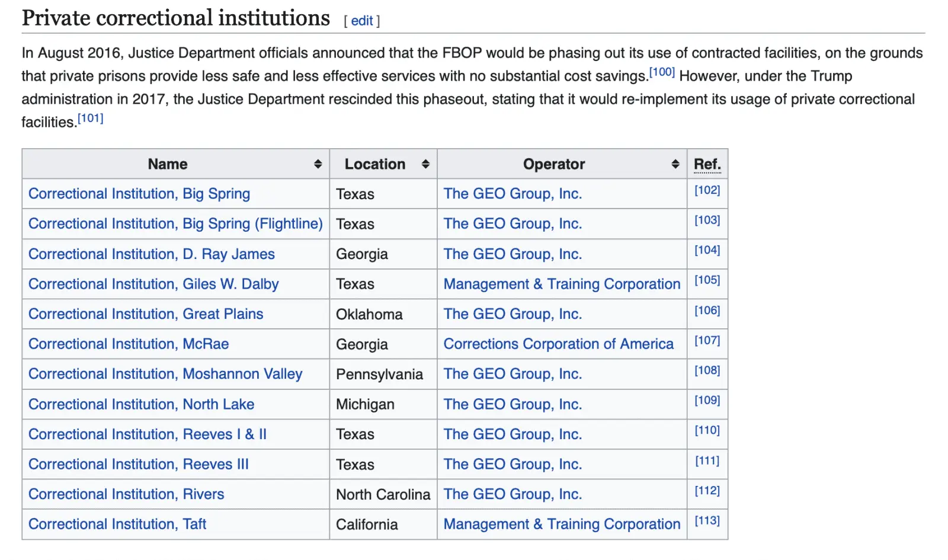Screen dimensions: 948x560
Task: Open citation 101 footnote
Action: pos(91,119)
